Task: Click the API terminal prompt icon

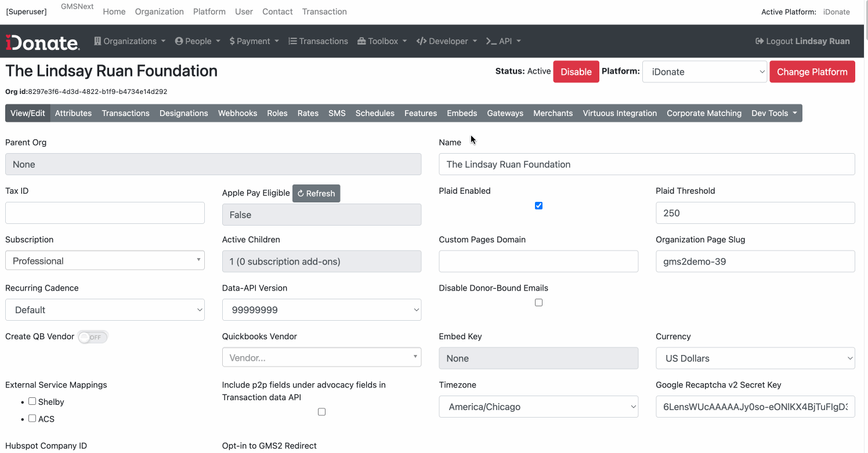Action: 491,41
